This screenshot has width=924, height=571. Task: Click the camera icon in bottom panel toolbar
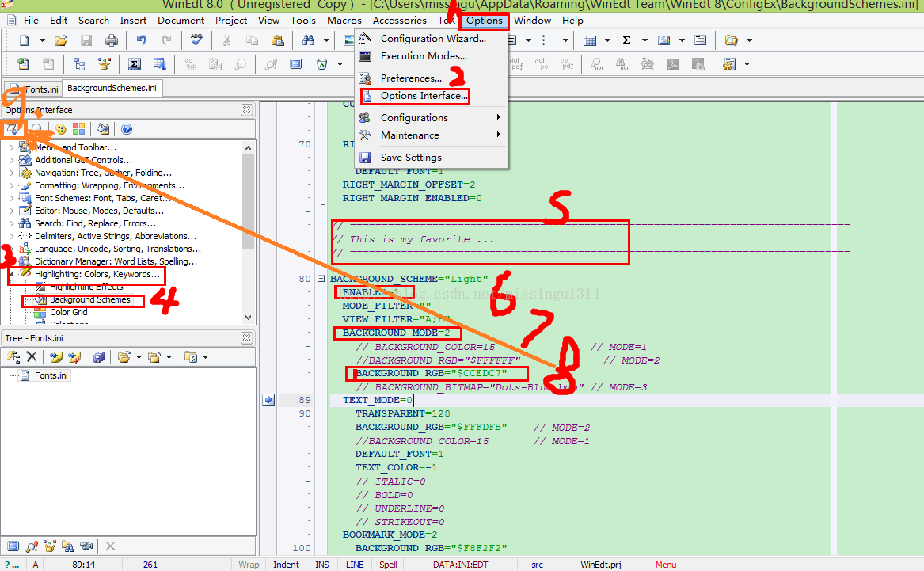tap(86, 546)
